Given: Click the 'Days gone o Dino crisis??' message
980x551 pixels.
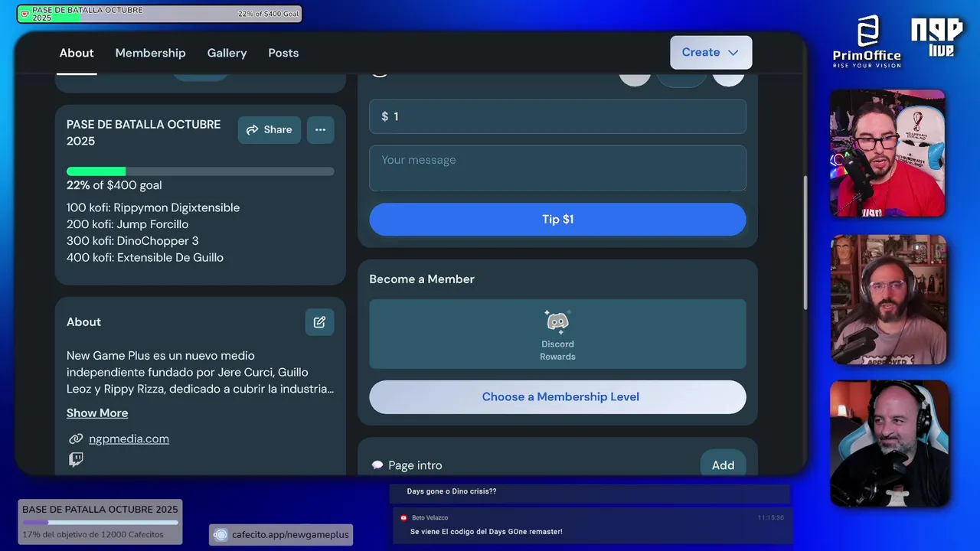Looking at the screenshot, I should (x=452, y=491).
